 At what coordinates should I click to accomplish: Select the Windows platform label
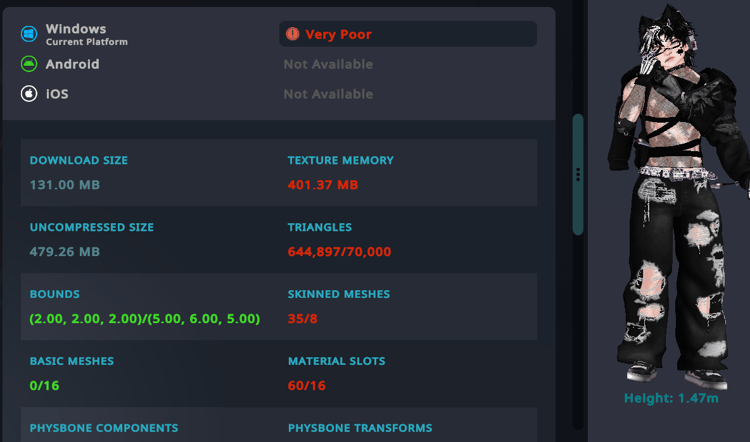coord(76,29)
